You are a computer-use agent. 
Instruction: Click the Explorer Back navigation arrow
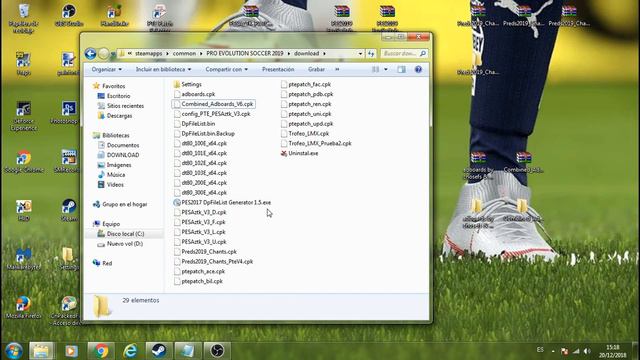(91, 53)
